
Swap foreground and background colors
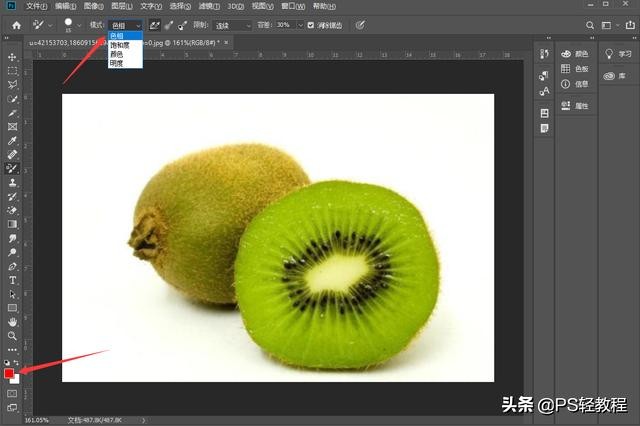pyautogui.click(x=16, y=362)
